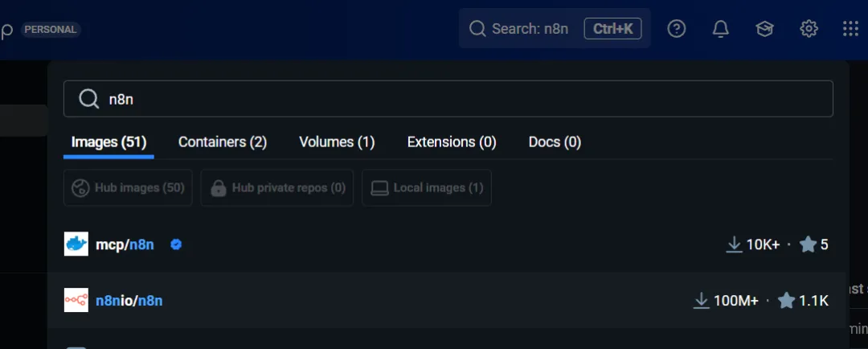Switch to Docs (0) tab
The image size is (868, 349).
[555, 142]
